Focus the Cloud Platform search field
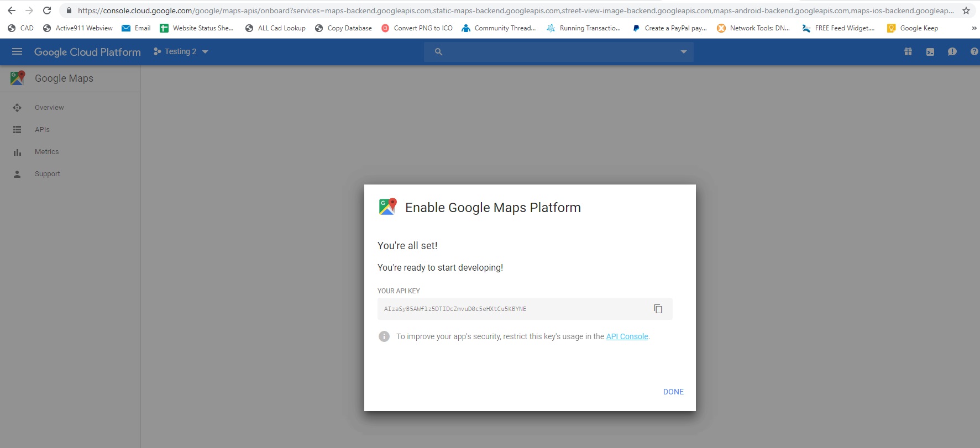 pos(559,52)
